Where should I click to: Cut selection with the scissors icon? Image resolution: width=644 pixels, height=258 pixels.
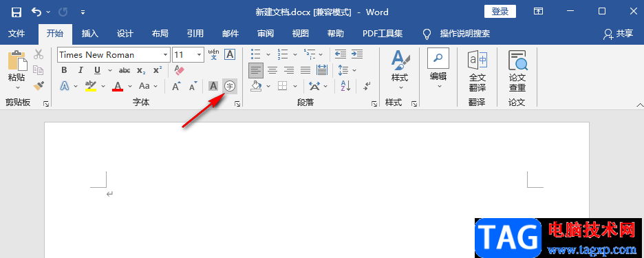tap(39, 54)
